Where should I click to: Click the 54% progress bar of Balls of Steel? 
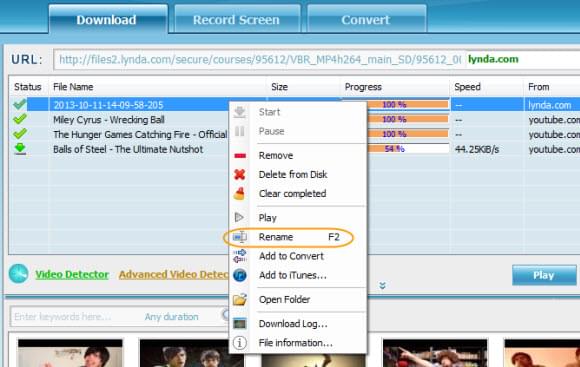(408, 149)
